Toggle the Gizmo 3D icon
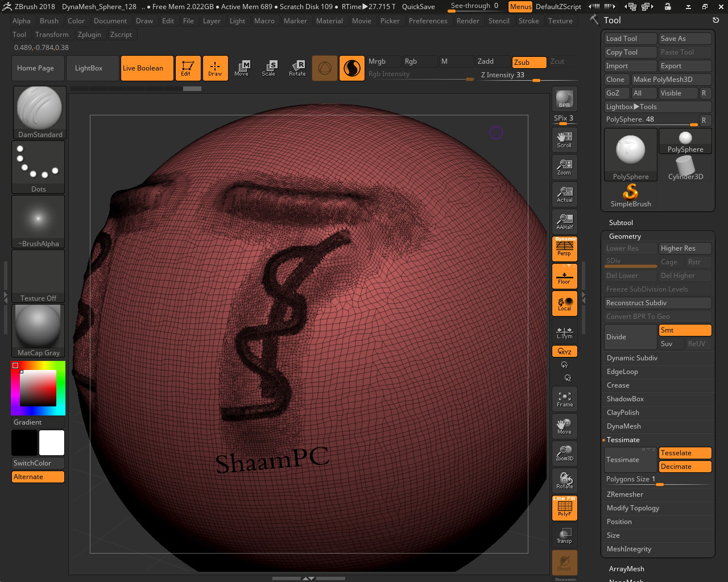The width and height of the screenshot is (728, 582). pyautogui.click(x=325, y=68)
